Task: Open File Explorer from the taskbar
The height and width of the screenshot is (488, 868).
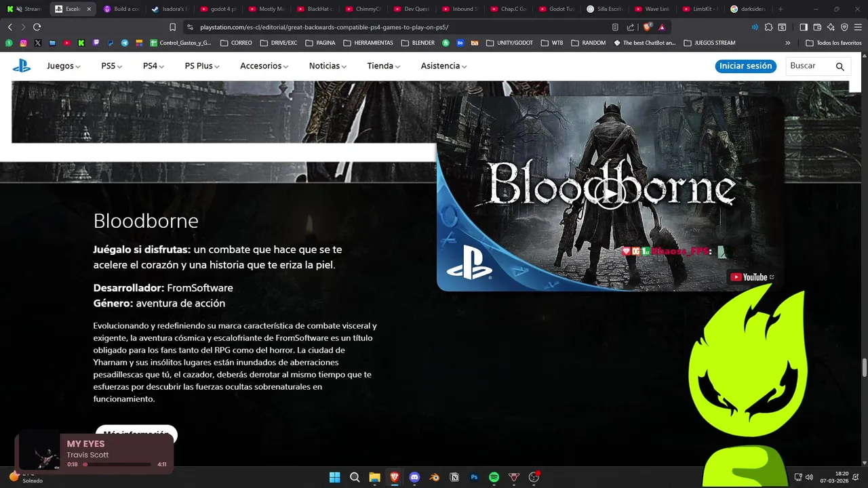Action: click(374, 477)
